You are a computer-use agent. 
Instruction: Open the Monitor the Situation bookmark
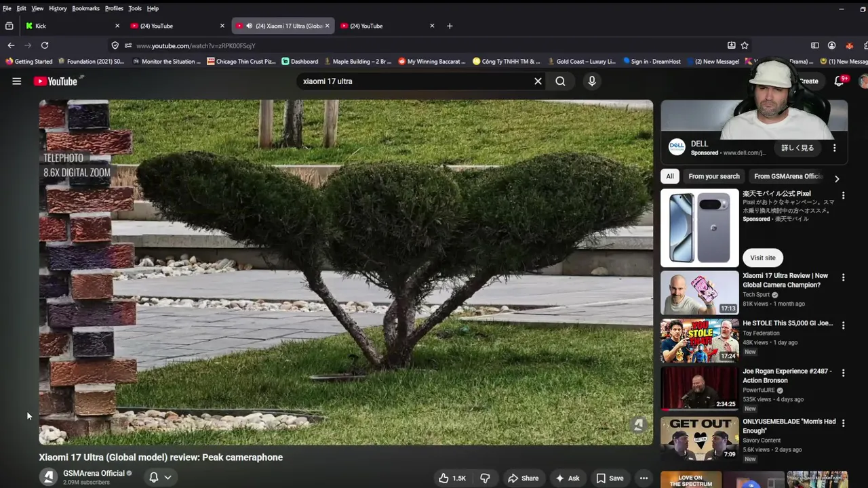point(167,61)
